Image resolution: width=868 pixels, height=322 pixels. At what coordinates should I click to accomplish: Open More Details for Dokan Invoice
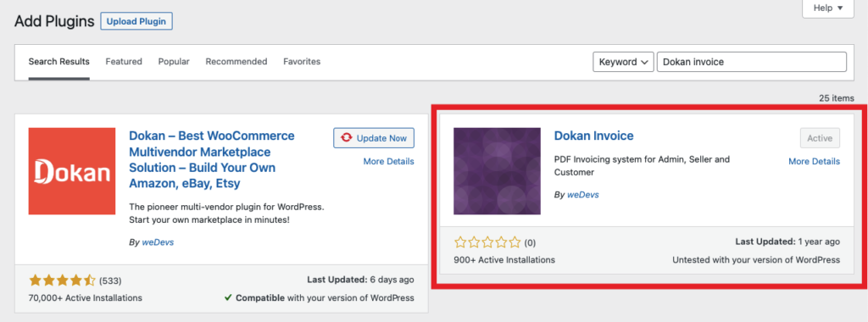click(814, 162)
